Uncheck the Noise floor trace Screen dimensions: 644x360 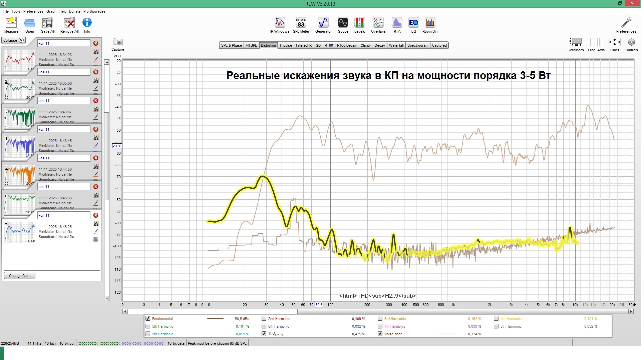tap(380, 334)
